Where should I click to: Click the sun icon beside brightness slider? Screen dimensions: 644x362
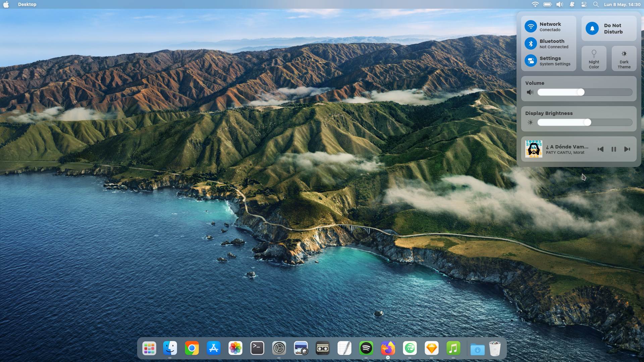[x=530, y=122]
